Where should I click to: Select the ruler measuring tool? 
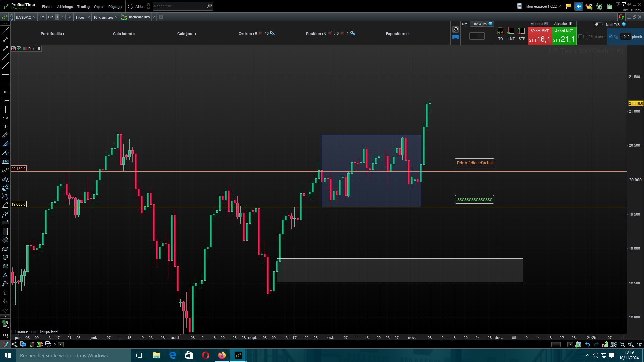pyautogui.click(x=5, y=136)
